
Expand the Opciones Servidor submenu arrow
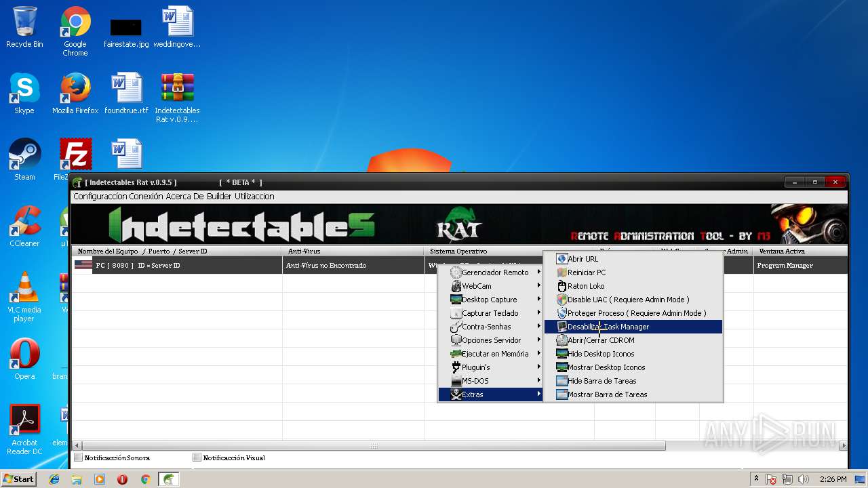coord(539,340)
